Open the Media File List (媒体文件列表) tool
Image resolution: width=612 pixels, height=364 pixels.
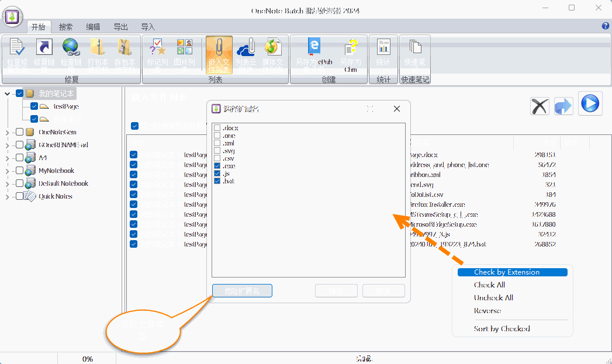[x=272, y=55]
